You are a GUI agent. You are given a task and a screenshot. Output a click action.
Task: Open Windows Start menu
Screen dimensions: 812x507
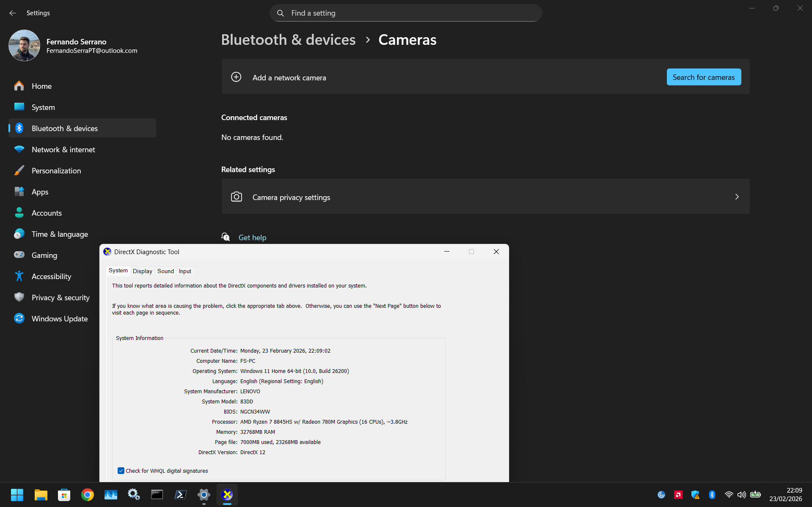pos(17,495)
